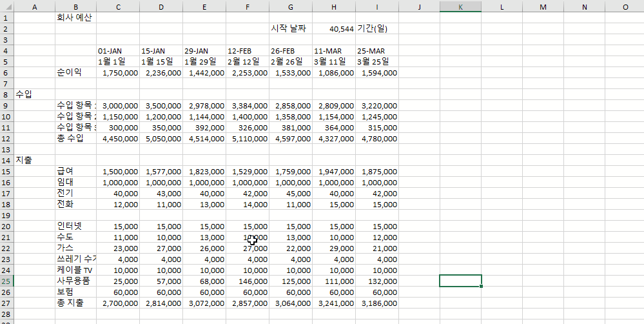
Task: Click the cell with 3,384,000
Action: pyautogui.click(x=248, y=106)
